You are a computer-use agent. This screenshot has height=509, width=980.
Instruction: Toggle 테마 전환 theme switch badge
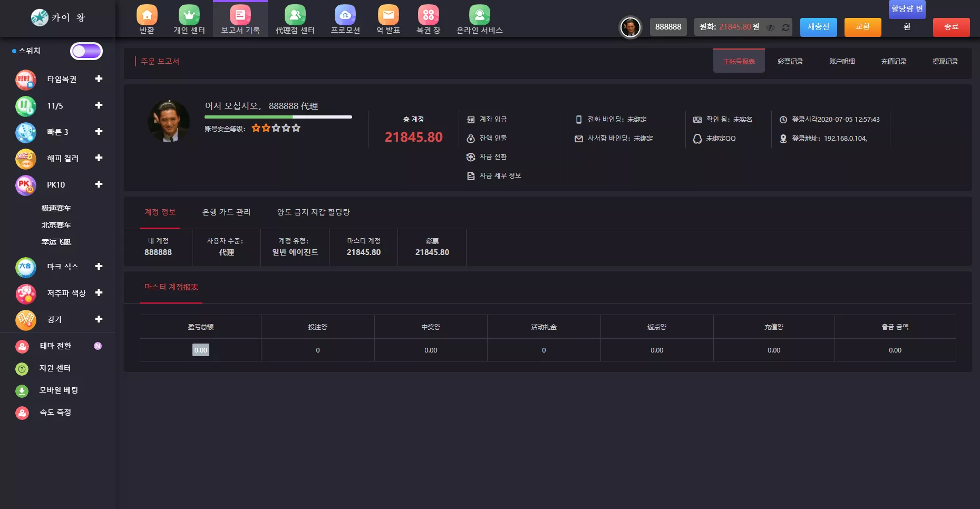[98, 346]
